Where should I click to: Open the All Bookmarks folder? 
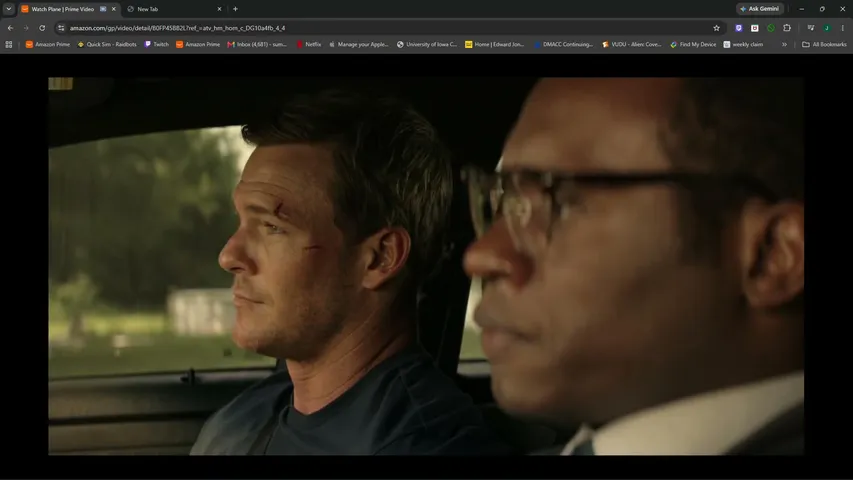(825, 44)
